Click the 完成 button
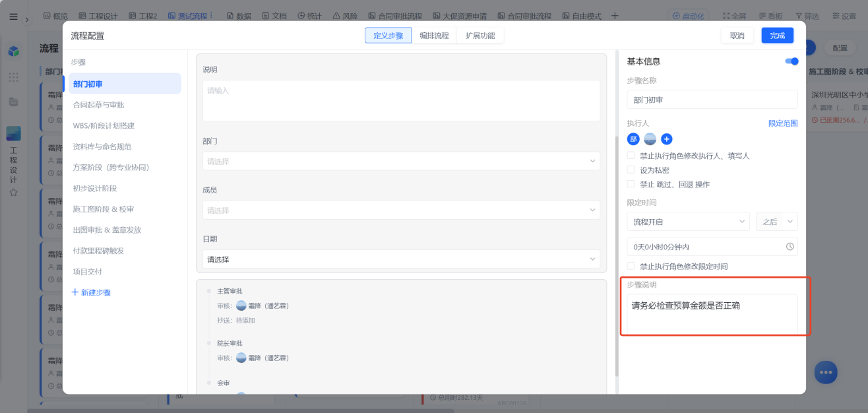868x413 pixels. point(778,36)
